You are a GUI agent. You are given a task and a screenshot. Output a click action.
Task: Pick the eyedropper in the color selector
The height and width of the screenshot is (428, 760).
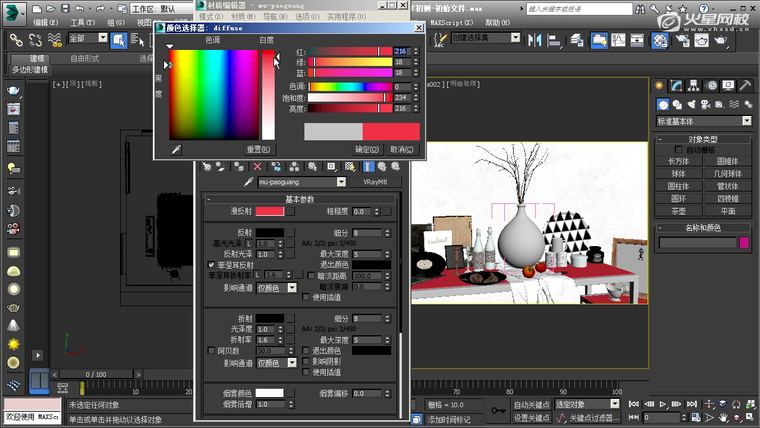click(176, 149)
